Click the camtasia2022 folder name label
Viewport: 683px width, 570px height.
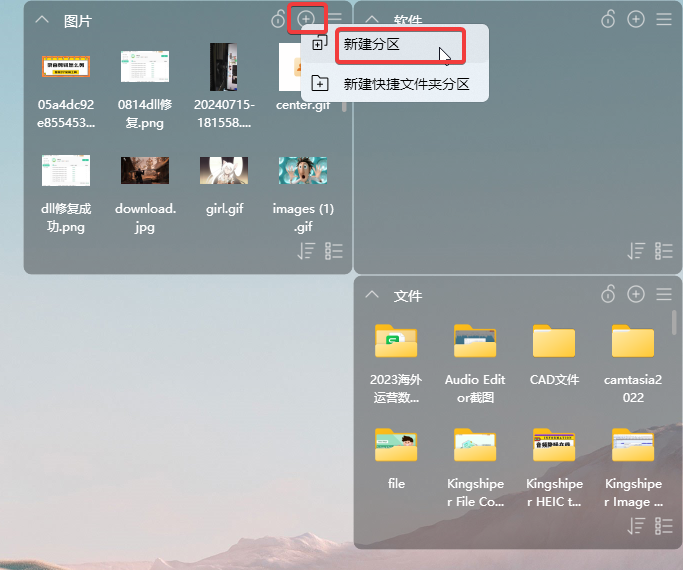tap(633, 388)
